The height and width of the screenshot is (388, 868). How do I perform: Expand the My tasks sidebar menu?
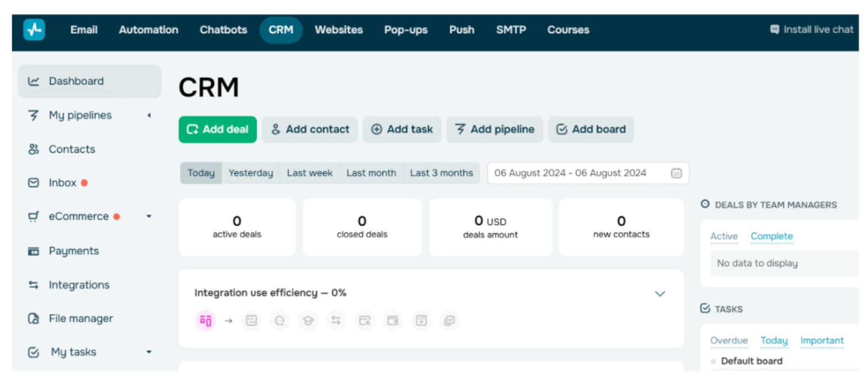coord(149,352)
